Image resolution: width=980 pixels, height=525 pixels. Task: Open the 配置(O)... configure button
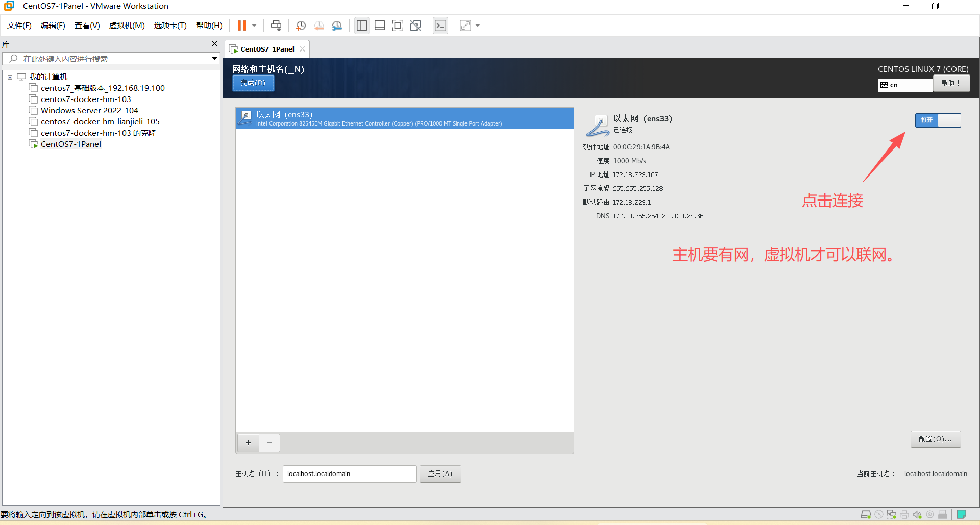pos(936,439)
